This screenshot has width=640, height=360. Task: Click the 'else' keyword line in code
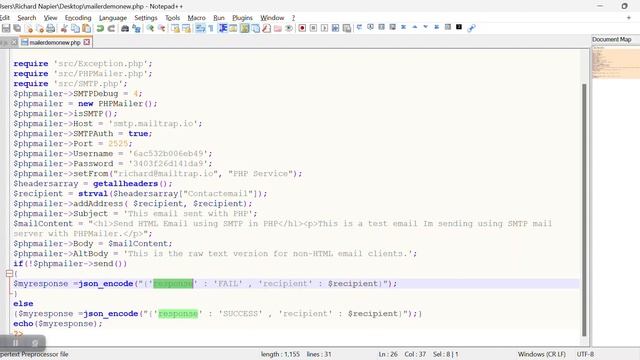23,304
